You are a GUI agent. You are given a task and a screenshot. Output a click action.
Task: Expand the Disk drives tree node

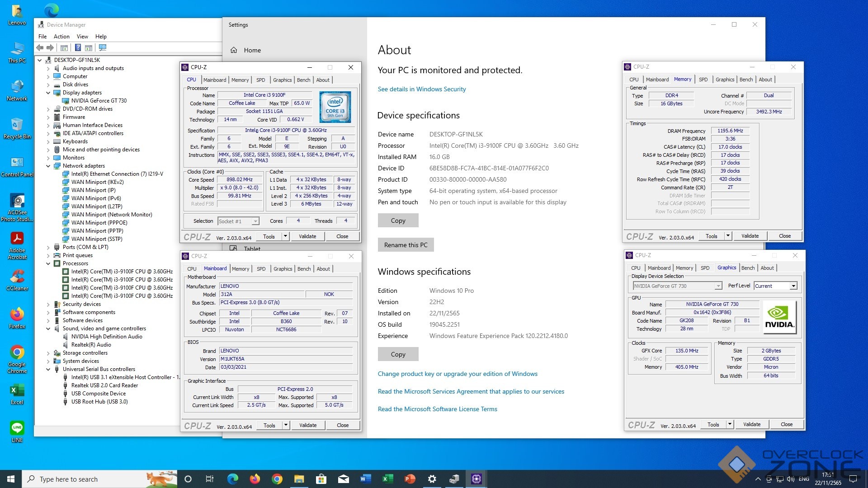(48, 84)
